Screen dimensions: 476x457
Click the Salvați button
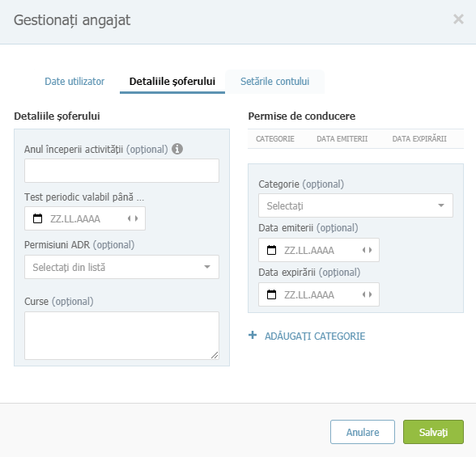[x=433, y=432]
